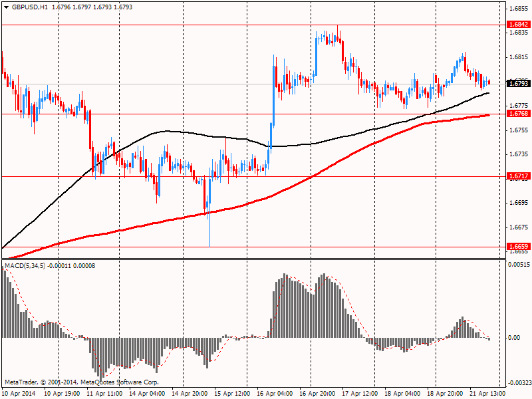Click the 1.6855 price axis label
Screen dimensions: 532x399
519,8
